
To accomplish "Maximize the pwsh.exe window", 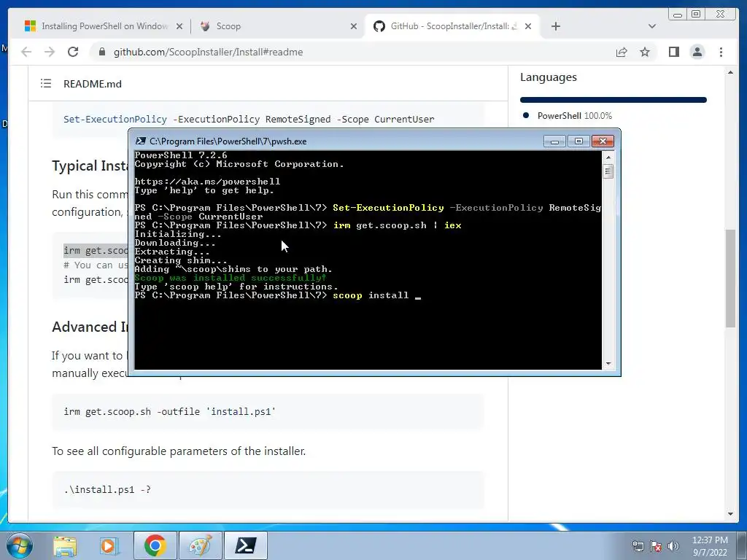I will (578, 141).
